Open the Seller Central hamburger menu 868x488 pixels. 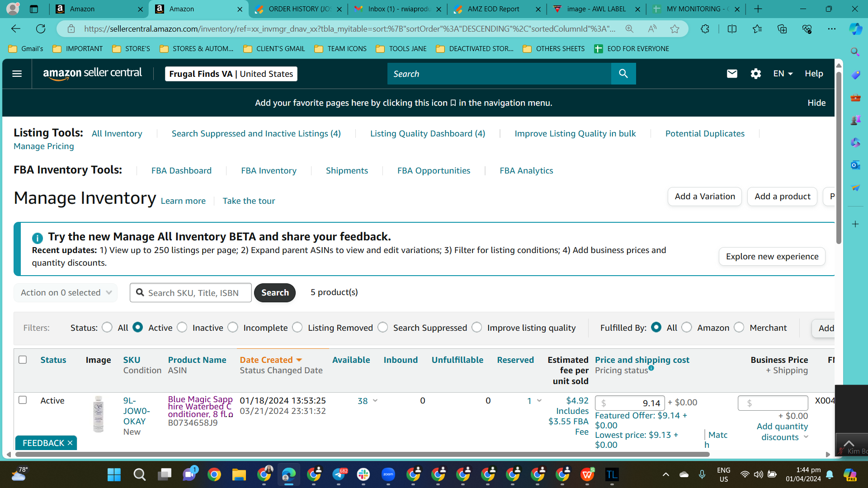17,74
